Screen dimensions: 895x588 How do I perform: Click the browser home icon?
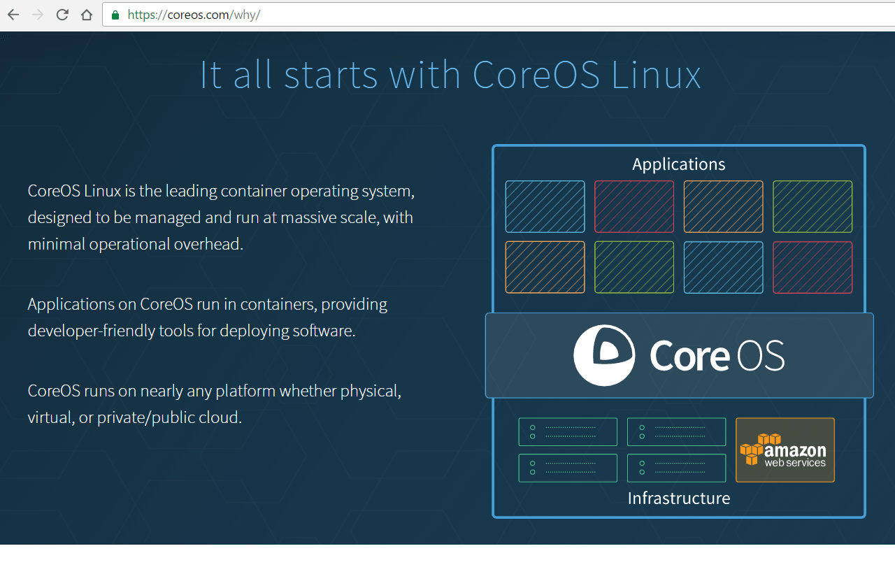[86, 14]
